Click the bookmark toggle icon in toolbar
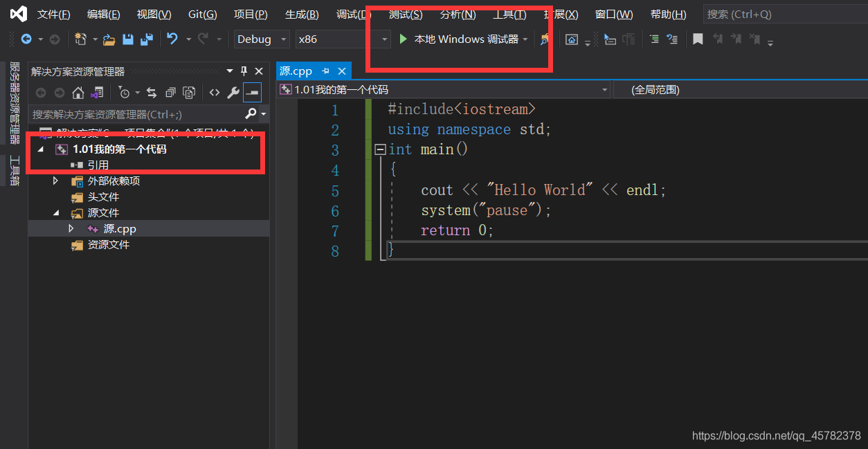This screenshot has width=868, height=449. coord(698,39)
